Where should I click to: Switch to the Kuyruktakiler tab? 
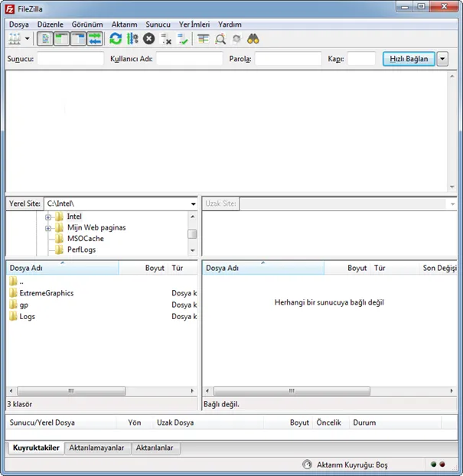(x=36, y=448)
